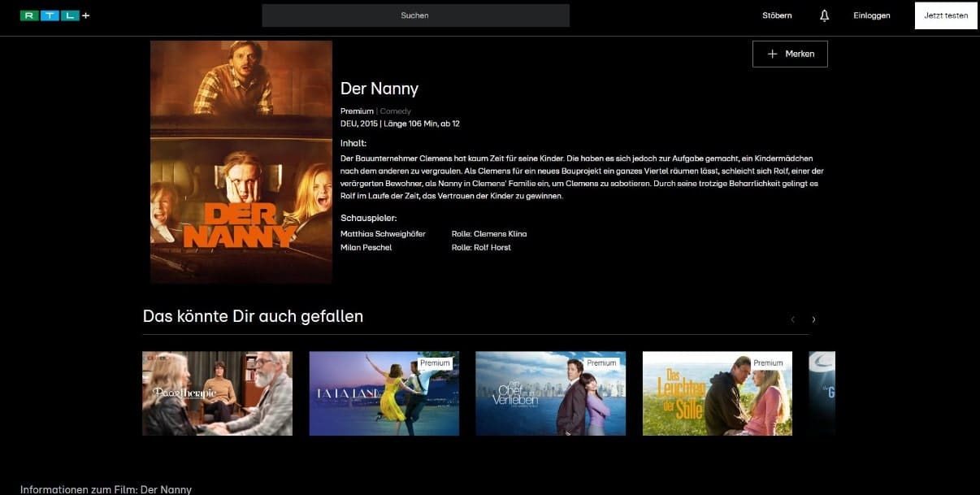Click the Premium label under the title
Image resolution: width=980 pixels, height=495 pixels.
click(357, 111)
